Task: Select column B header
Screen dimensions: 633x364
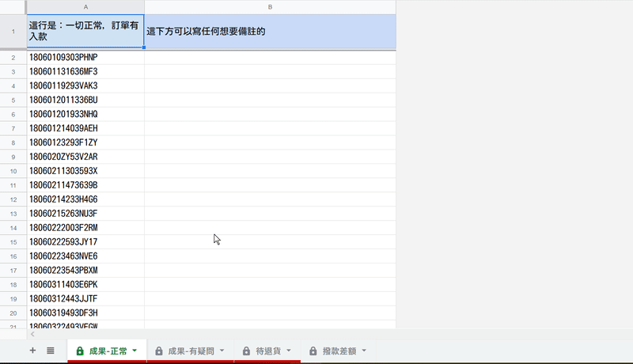Action: click(270, 7)
